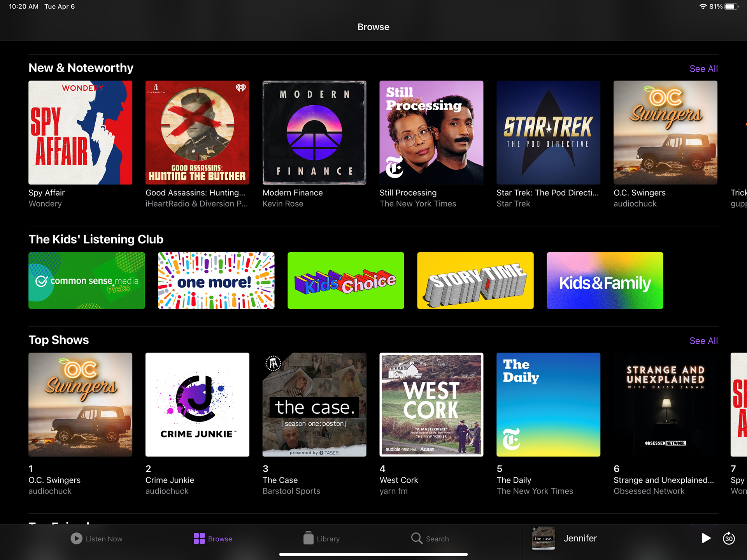The width and height of the screenshot is (747, 560).
Task: Tap the Crime Junkie title text
Action: pos(170,480)
